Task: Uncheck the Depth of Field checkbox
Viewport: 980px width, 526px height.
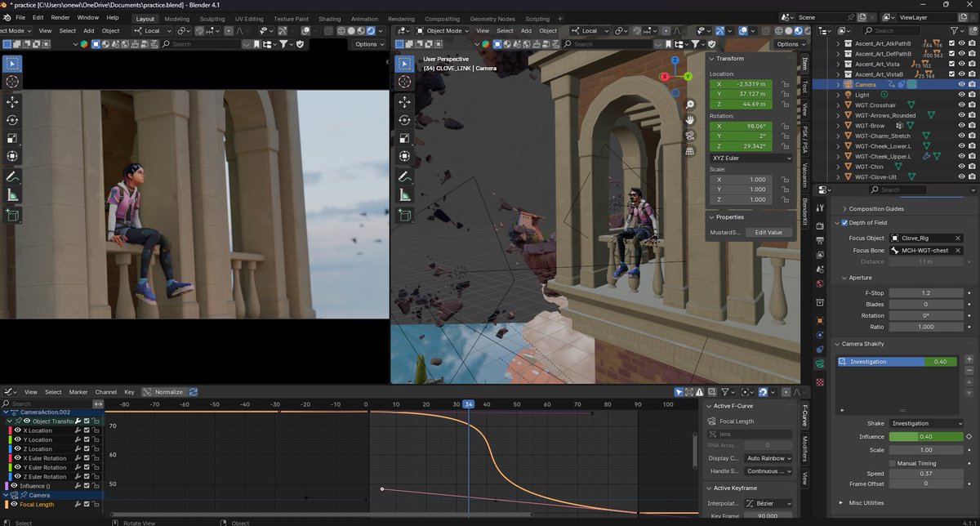Action: click(x=844, y=222)
